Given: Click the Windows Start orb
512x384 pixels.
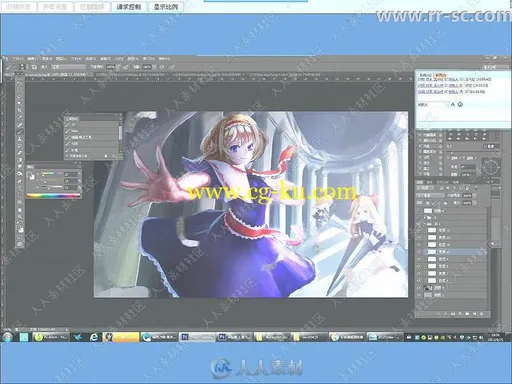Looking at the screenshot, I should click(x=7, y=337).
